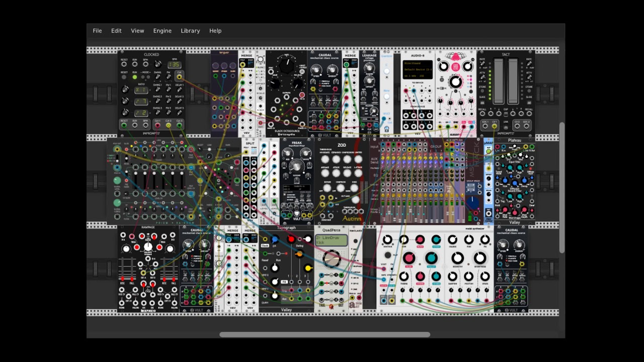This screenshot has width=644, height=362.
Task: Click the BPM knob on Clocked
Action: pyautogui.click(x=158, y=64)
